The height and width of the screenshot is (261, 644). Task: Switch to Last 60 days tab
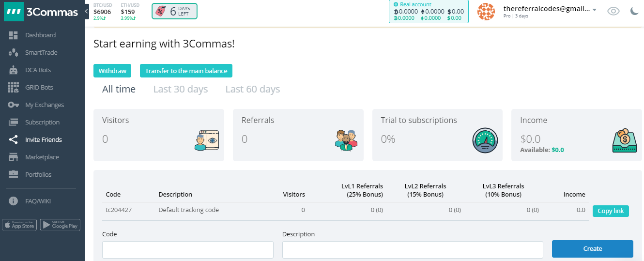click(x=253, y=90)
